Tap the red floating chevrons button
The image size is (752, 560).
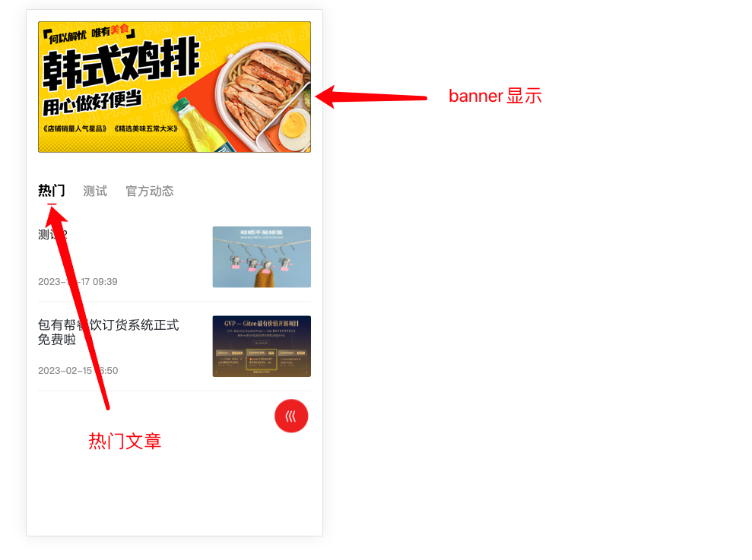(291, 416)
